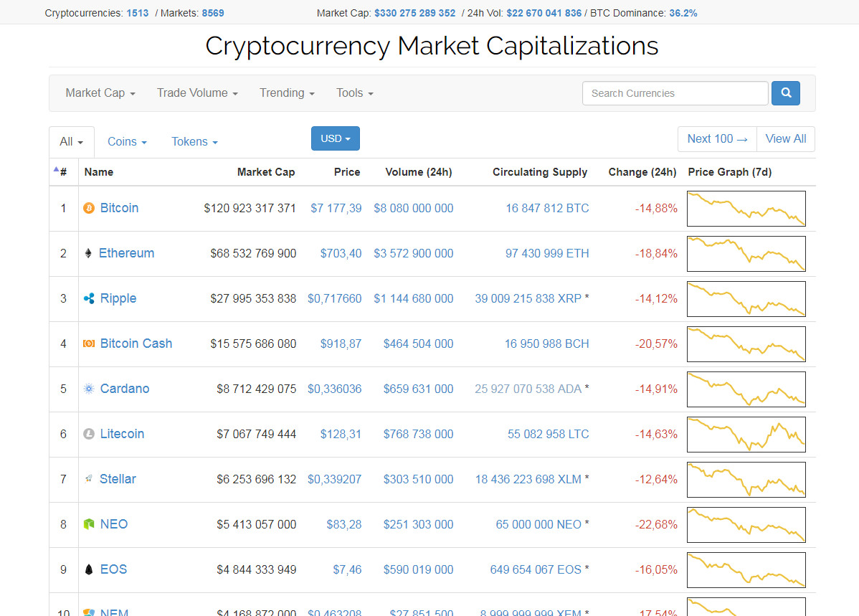Click the Stellar rocket logo icon

pyautogui.click(x=88, y=479)
